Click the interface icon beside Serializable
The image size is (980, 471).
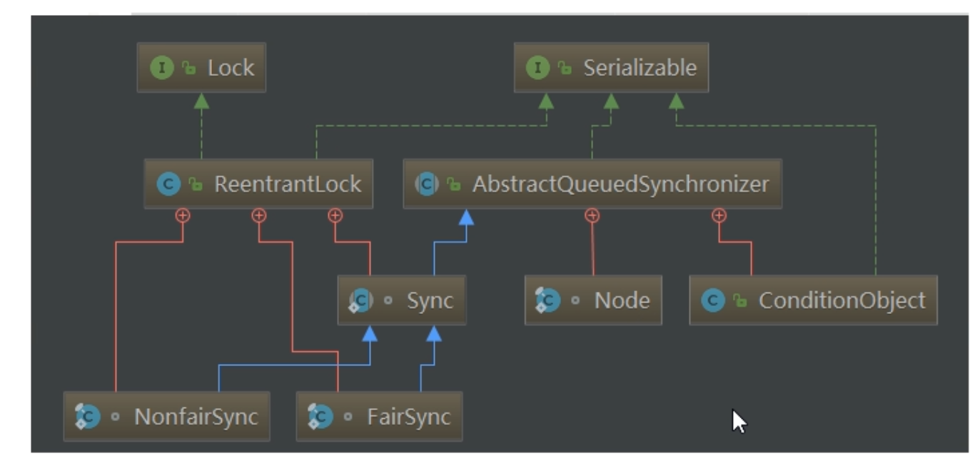pos(538,68)
